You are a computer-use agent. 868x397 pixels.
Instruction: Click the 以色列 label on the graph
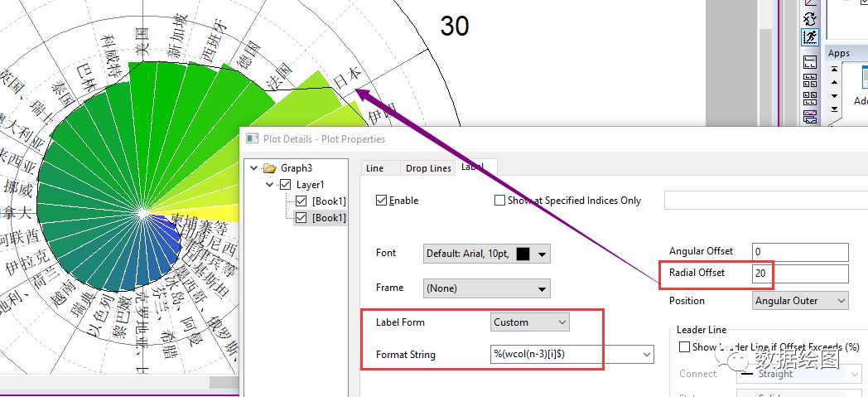pos(99,314)
